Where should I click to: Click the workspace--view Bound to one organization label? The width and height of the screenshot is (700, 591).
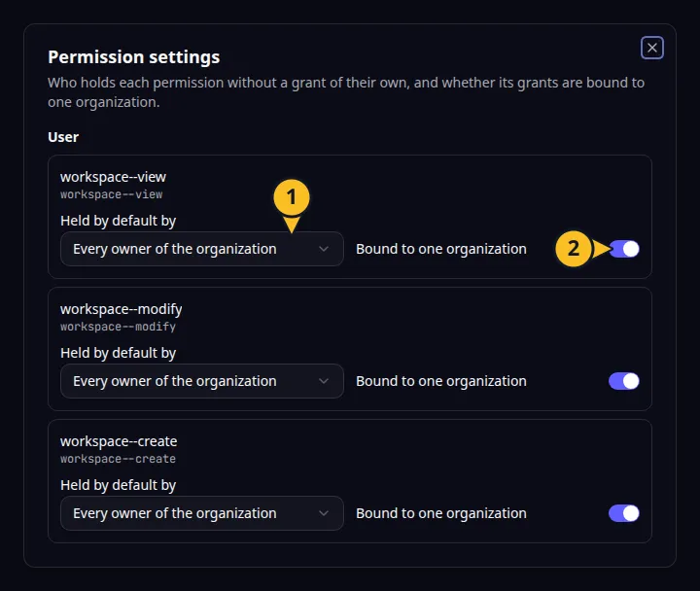pos(441,249)
